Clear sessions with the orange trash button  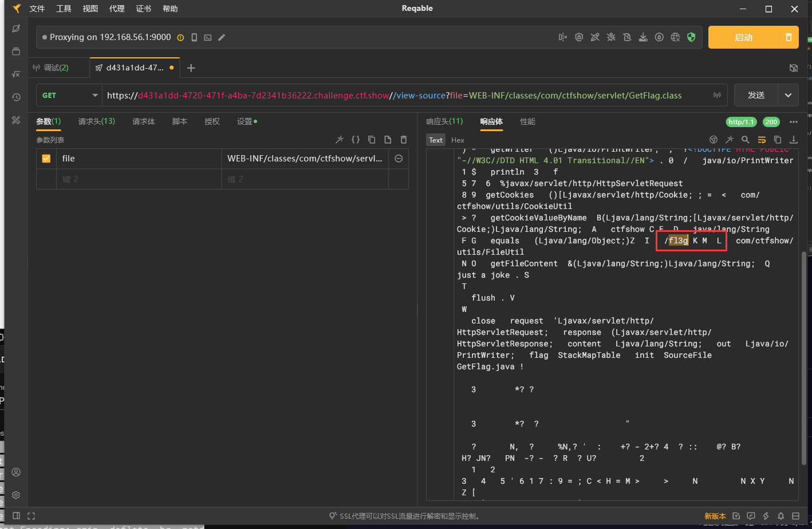point(789,37)
